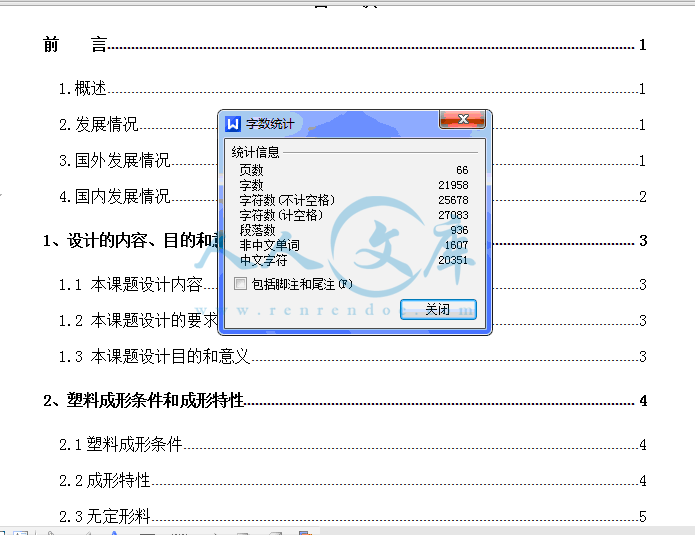Screen dimensions: 695x535
Task: Click the 2.1 塑料成形条件 entry
Action: tap(352, 444)
